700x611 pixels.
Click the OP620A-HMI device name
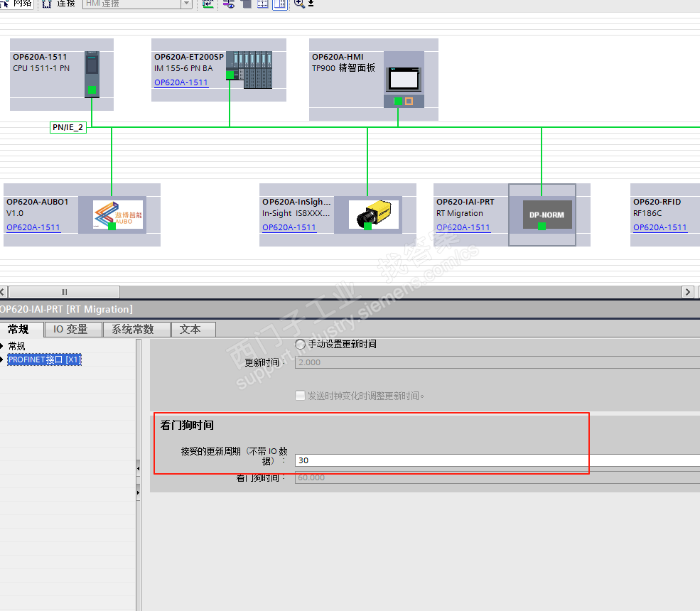338,57
